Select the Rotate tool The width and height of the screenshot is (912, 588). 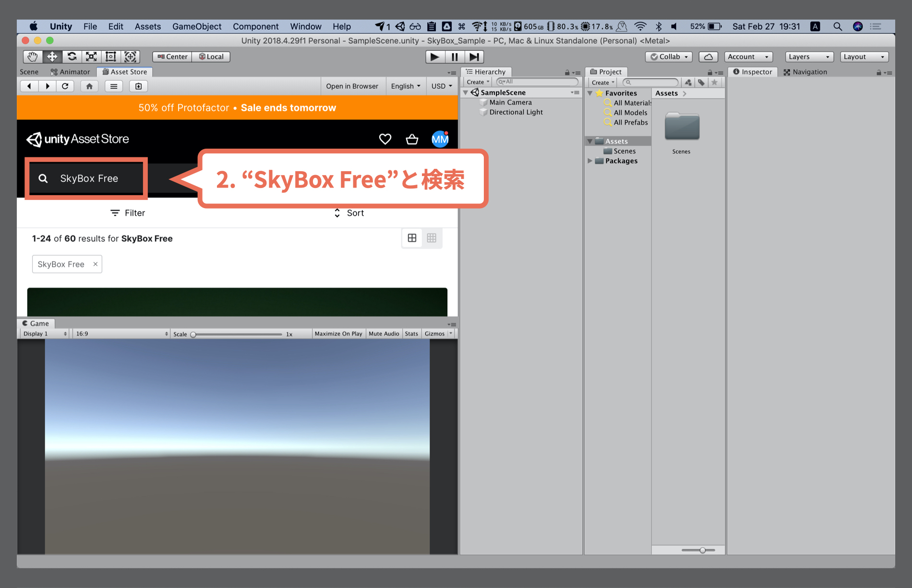(x=72, y=57)
